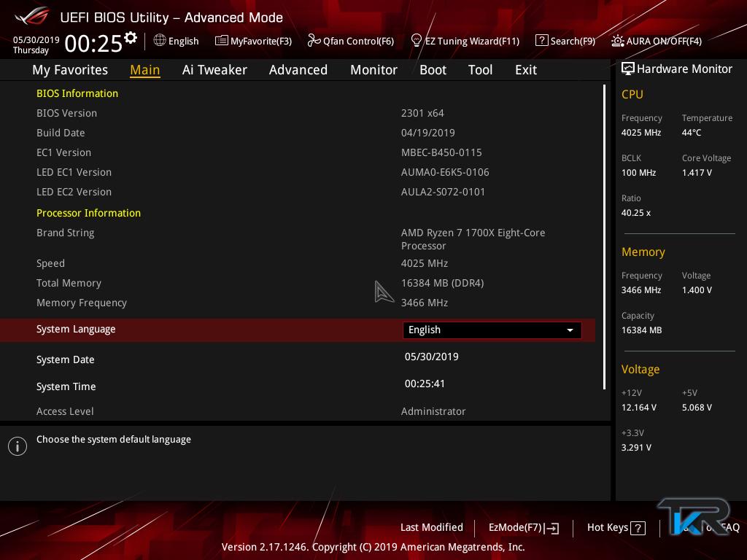This screenshot has width=747, height=560.
Task: Click the globe language icon
Action: click(x=160, y=41)
